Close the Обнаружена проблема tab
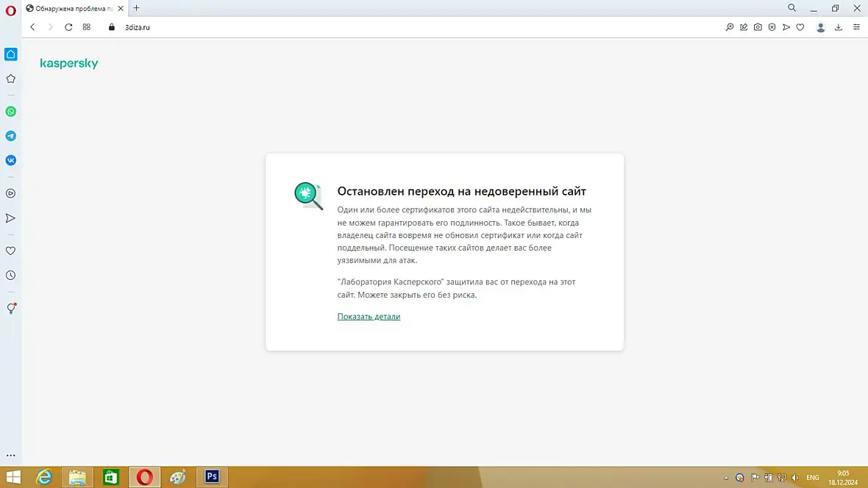Viewport: 868px width, 488px height. pos(121,8)
